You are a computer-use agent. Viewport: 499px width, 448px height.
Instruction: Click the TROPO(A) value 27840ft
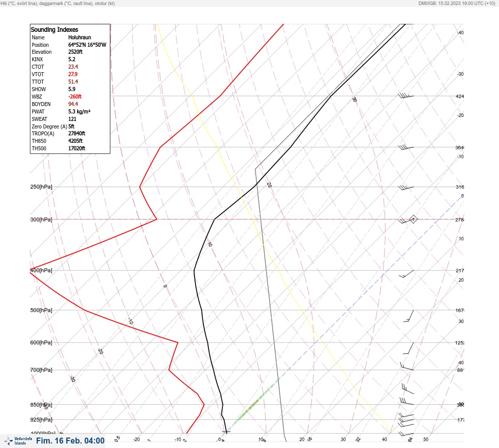coord(77,133)
